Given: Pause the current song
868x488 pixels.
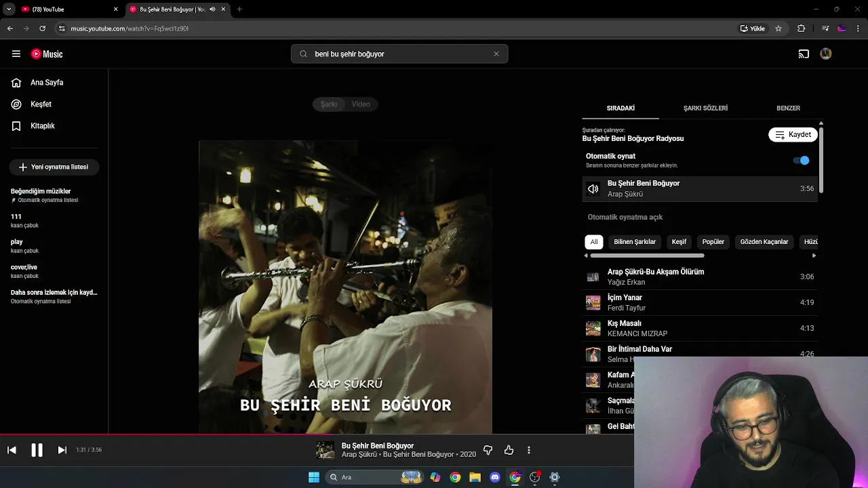Looking at the screenshot, I should click(x=37, y=450).
